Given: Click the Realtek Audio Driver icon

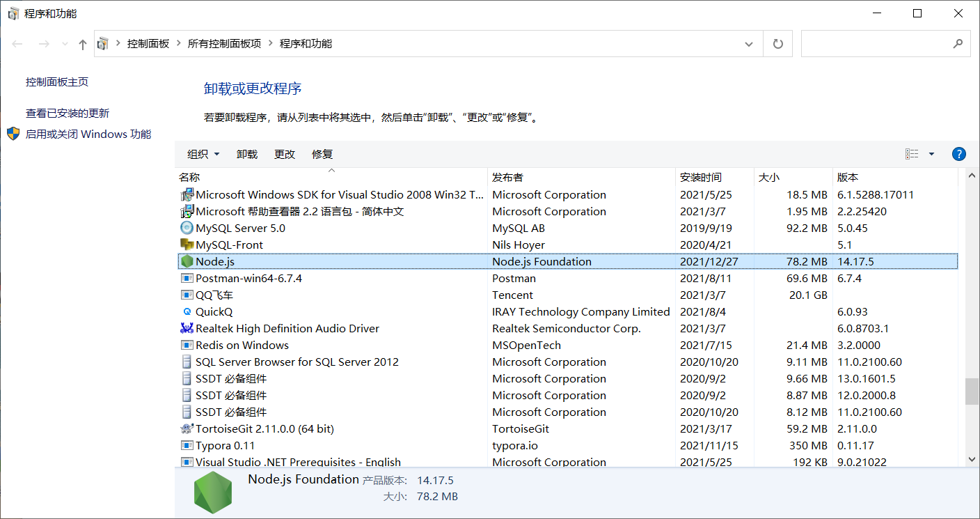Looking at the screenshot, I should point(187,328).
